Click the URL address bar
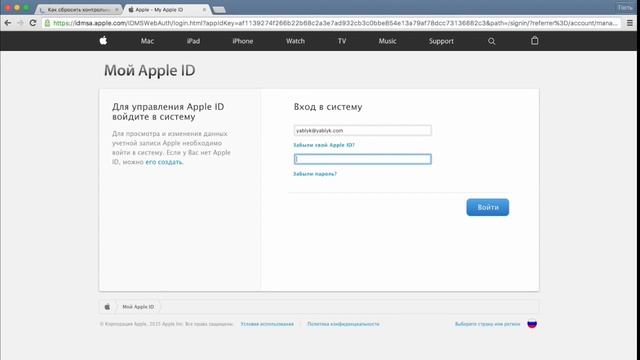 [x=331, y=23]
